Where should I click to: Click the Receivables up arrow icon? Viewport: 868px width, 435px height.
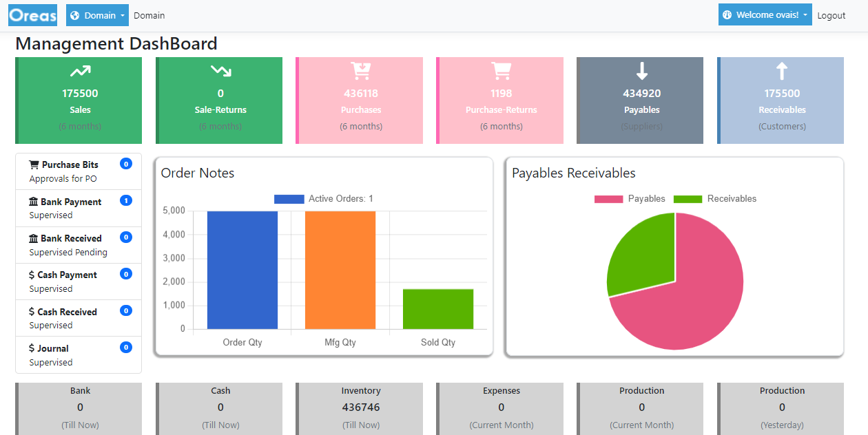point(781,71)
